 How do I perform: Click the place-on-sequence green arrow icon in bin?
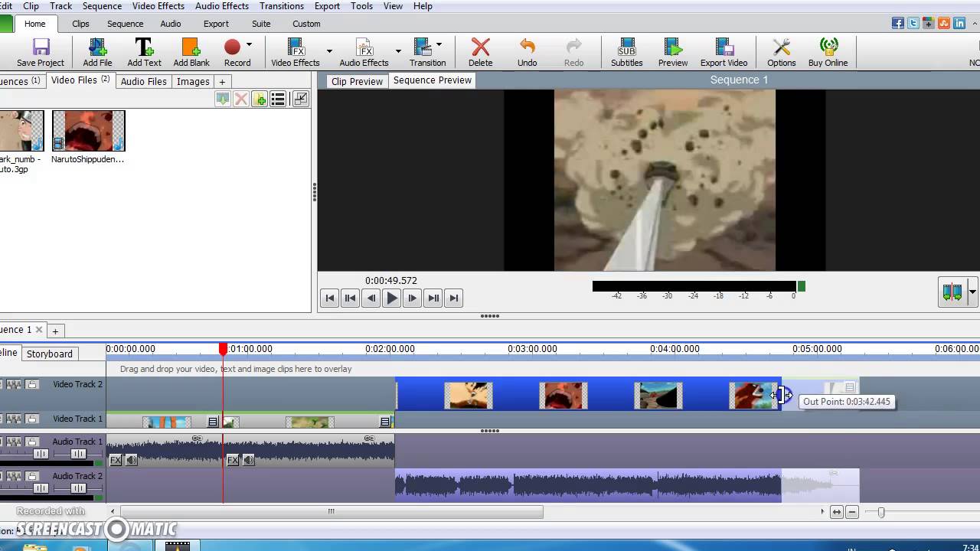(x=222, y=99)
